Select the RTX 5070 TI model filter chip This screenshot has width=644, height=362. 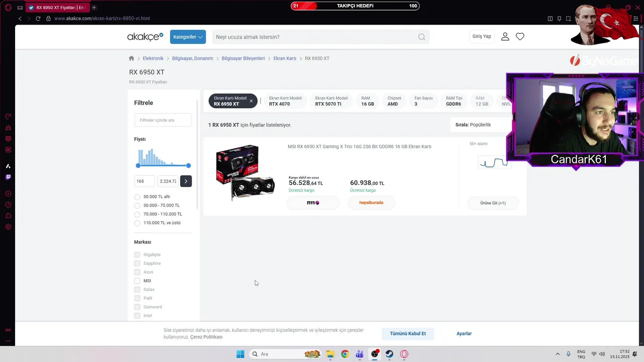(332, 101)
